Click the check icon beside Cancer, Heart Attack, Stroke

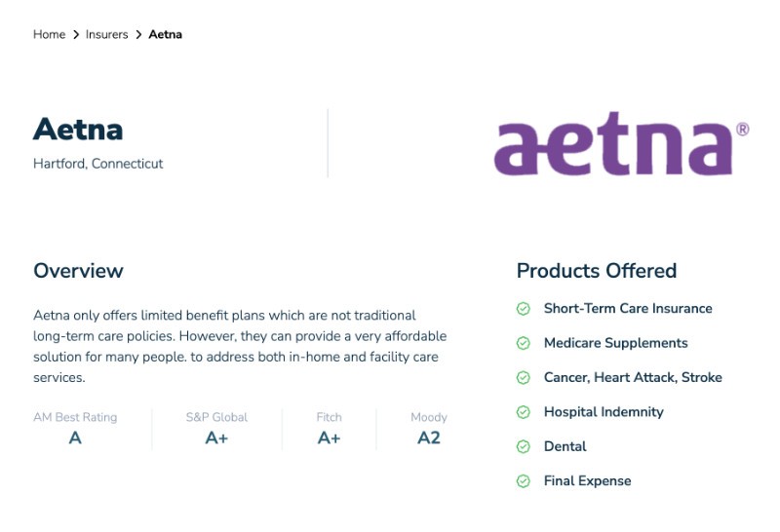point(523,378)
